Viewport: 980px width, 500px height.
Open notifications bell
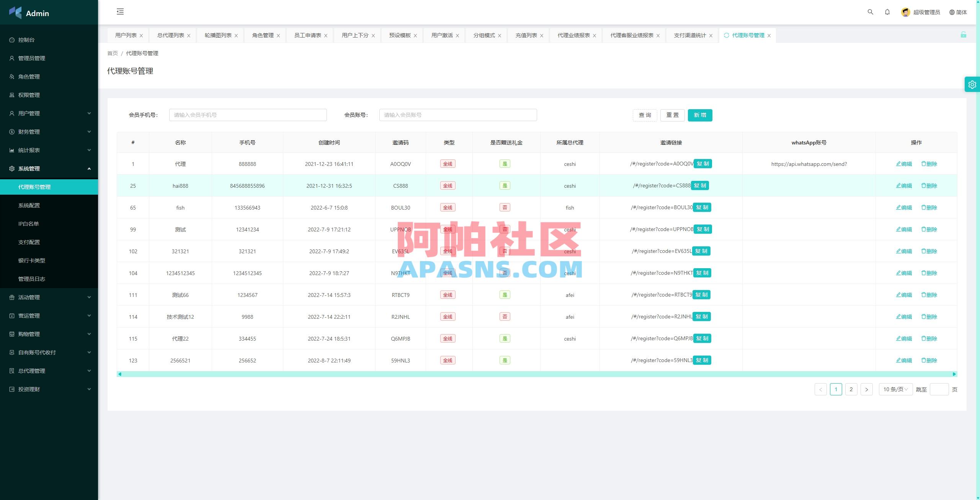(x=887, y=12)
